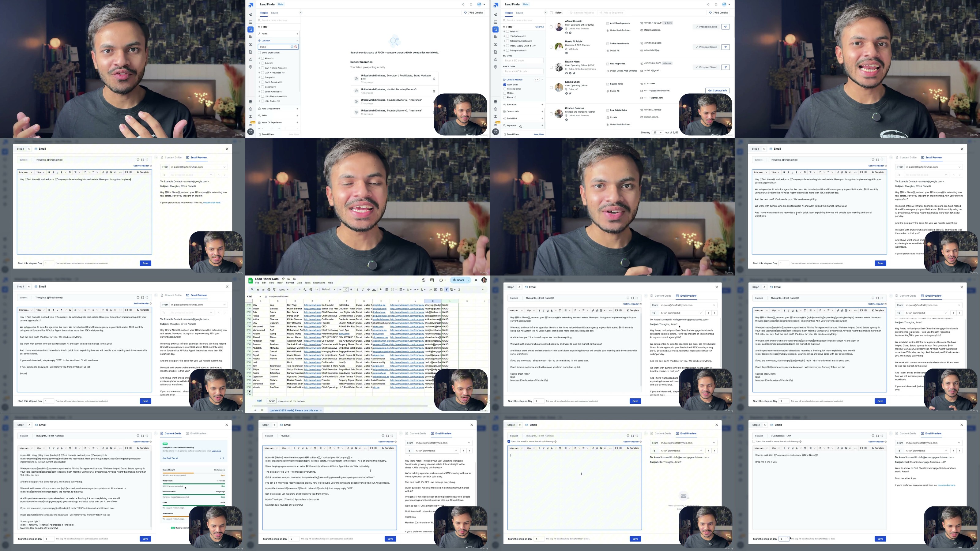The width and height of the screenshot is (980, 551).
Task: Select the paint format tool in Sheets
Action: tap(274, 290)
